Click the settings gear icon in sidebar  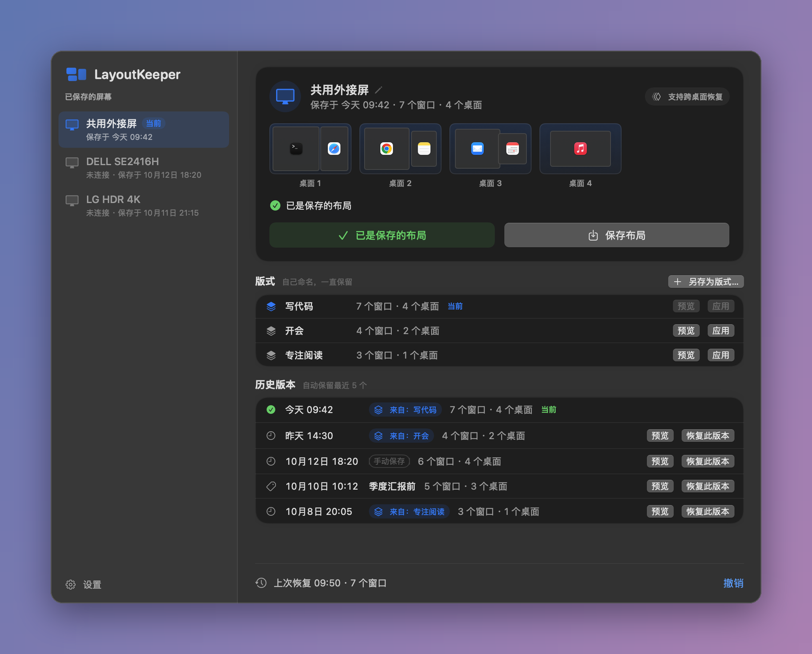click(71, 584)
